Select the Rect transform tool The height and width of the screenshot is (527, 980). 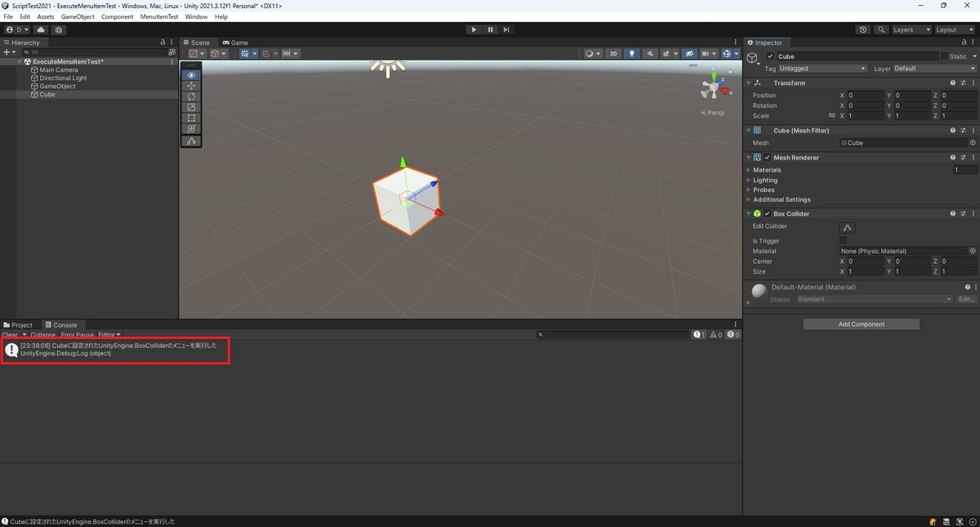click(191, 118)
